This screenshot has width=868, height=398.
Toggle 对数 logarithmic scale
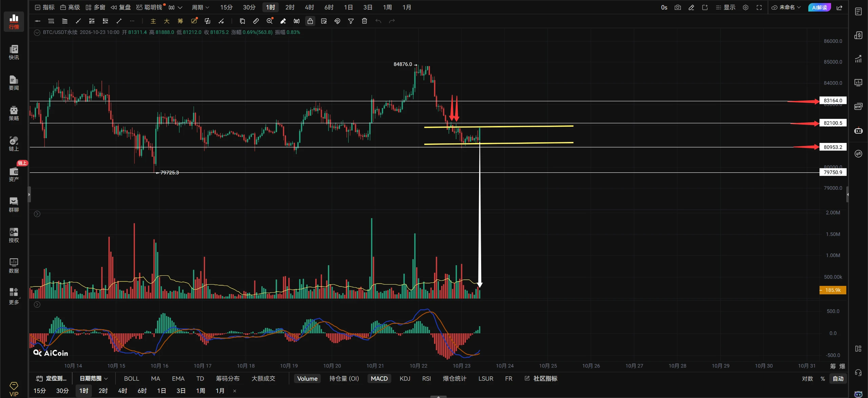[807, 378]
